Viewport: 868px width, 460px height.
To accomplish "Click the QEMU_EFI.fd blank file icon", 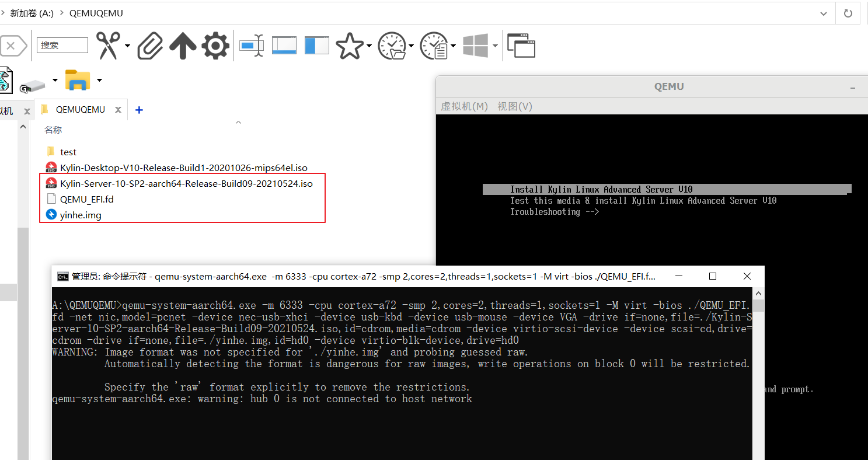I will tap(51, 199).
